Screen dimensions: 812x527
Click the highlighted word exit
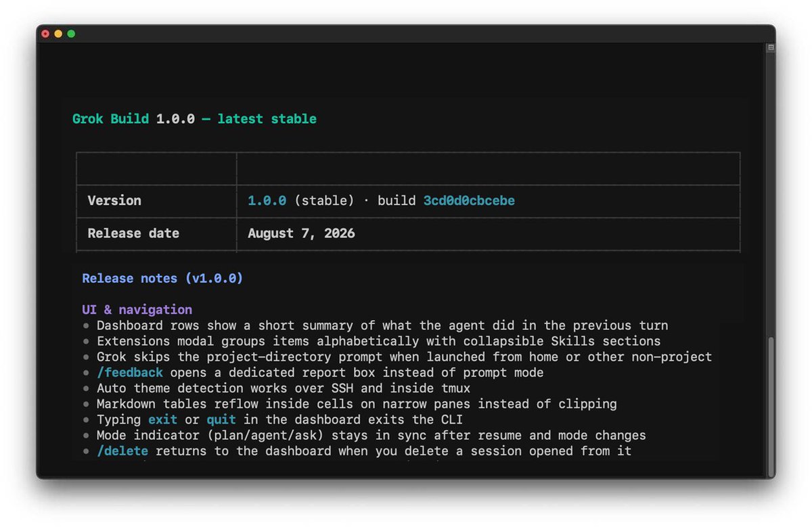coord(163,419)
